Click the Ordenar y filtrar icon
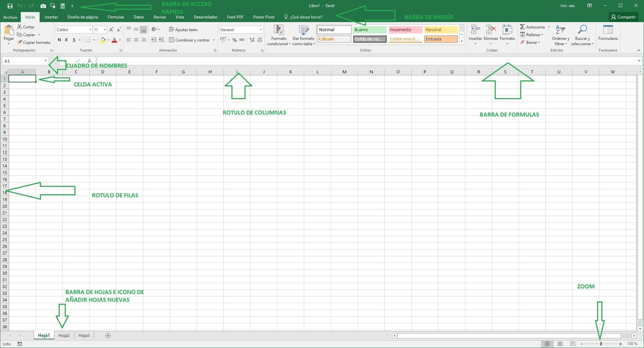The width and height of the screenshot is (644, 348). coord(560,30)
